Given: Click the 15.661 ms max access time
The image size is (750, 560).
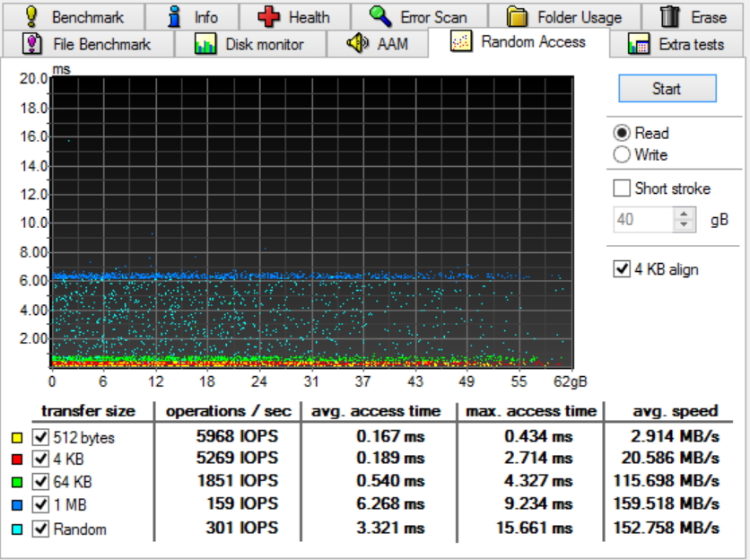Looking at the screenshot, I should click(x=534, y=528).
